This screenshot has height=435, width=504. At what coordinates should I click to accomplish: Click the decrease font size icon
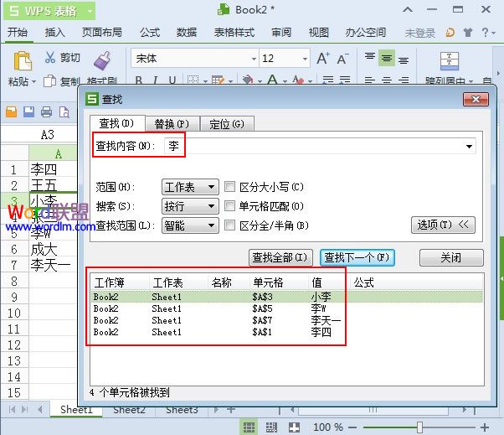pos(342,59)
